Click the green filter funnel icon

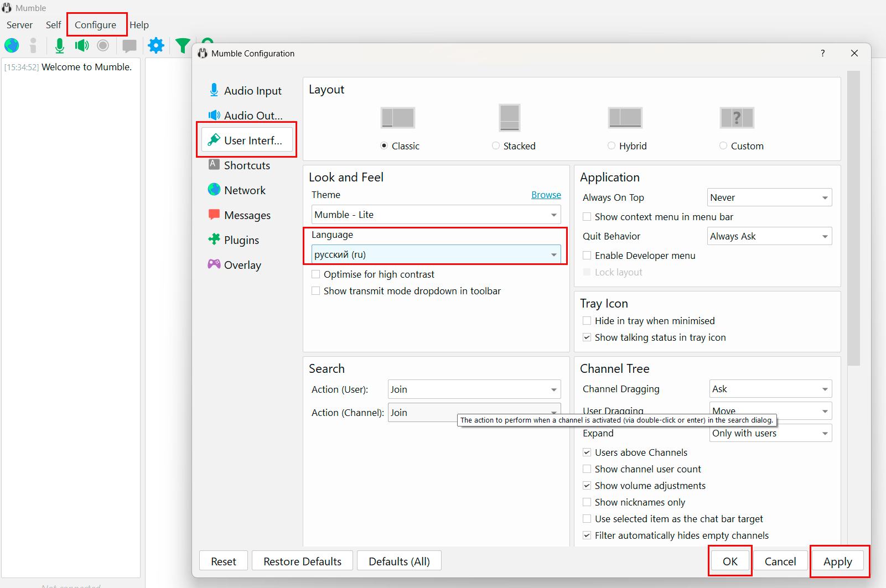pyautogui.click(x=182, y=45)
